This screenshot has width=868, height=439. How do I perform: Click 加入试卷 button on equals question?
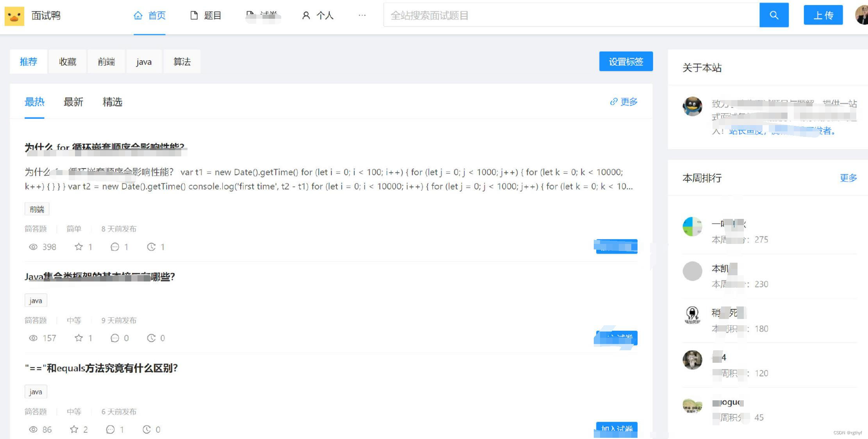(x=616, y=429)
